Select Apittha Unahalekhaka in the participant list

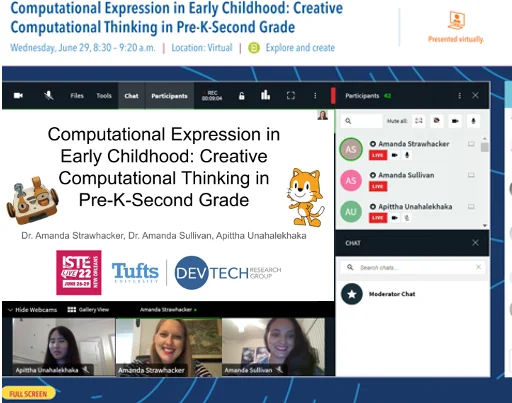415,207
